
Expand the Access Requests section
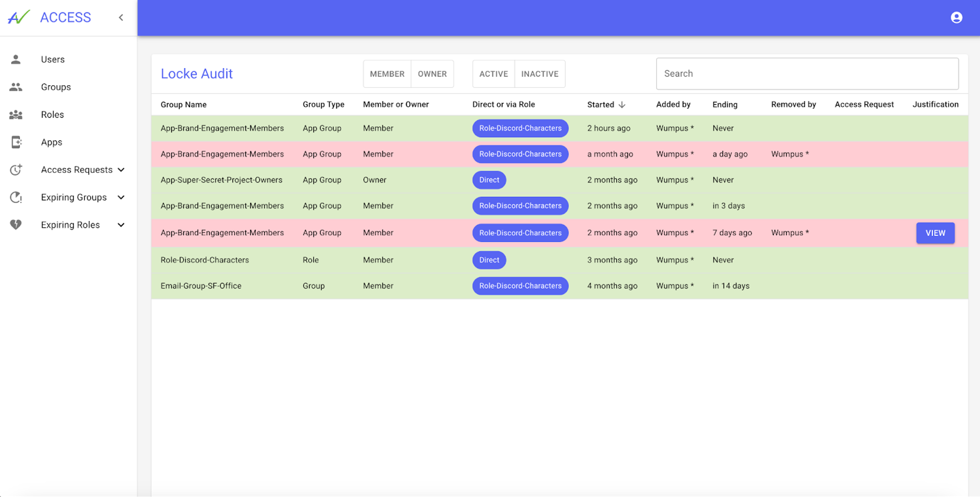[x=121, y=170]
